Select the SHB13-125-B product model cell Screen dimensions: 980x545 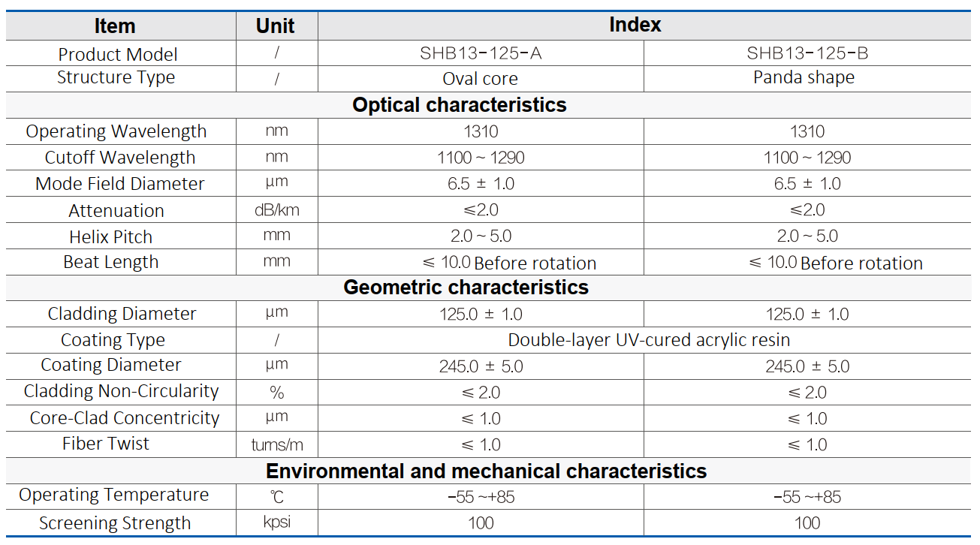[x=807, y=53]
